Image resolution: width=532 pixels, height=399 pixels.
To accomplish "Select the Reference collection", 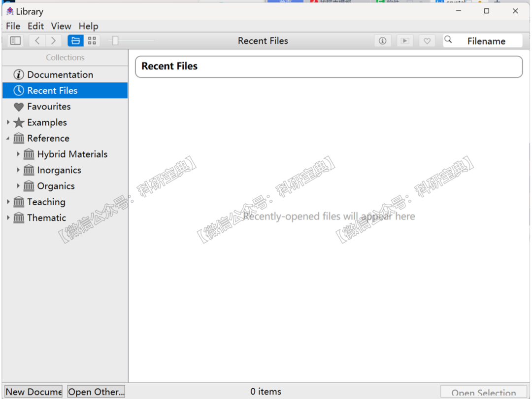I will (x=65, y=139).
